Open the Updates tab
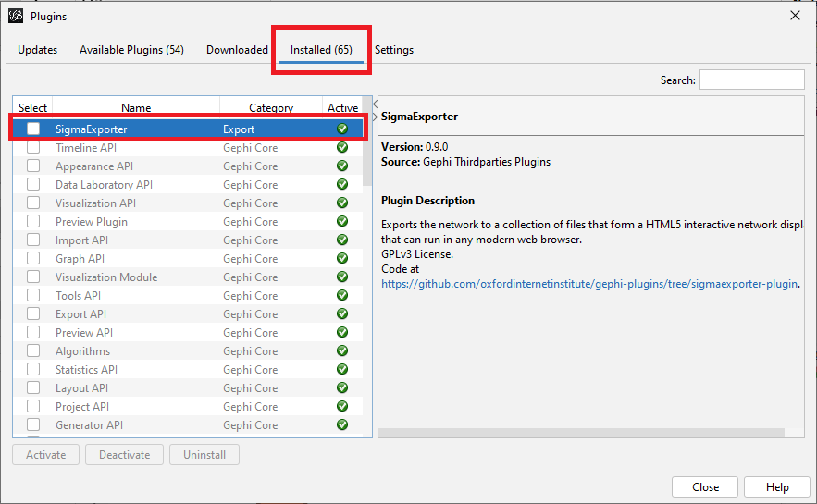The width and height of the screenshot is (817, 504). pyautogui.click(x=38, y=50)
